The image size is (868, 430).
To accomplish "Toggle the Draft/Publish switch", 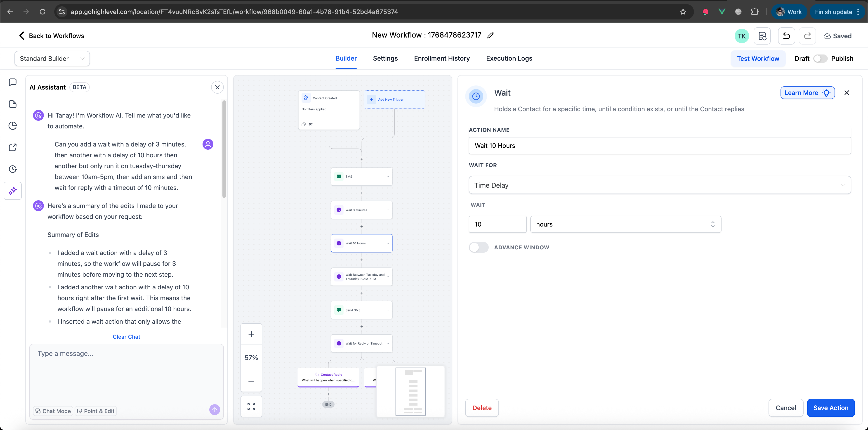I will pos(820,59).
